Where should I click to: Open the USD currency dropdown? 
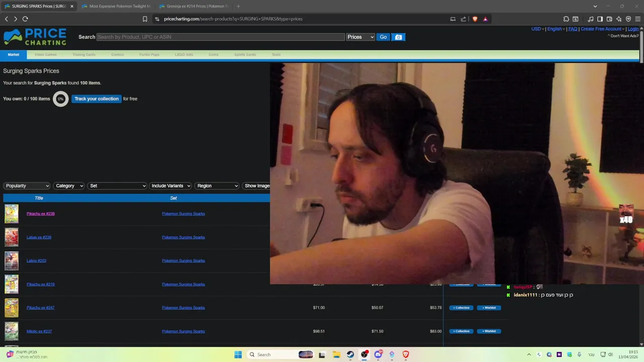pos(537,29)
